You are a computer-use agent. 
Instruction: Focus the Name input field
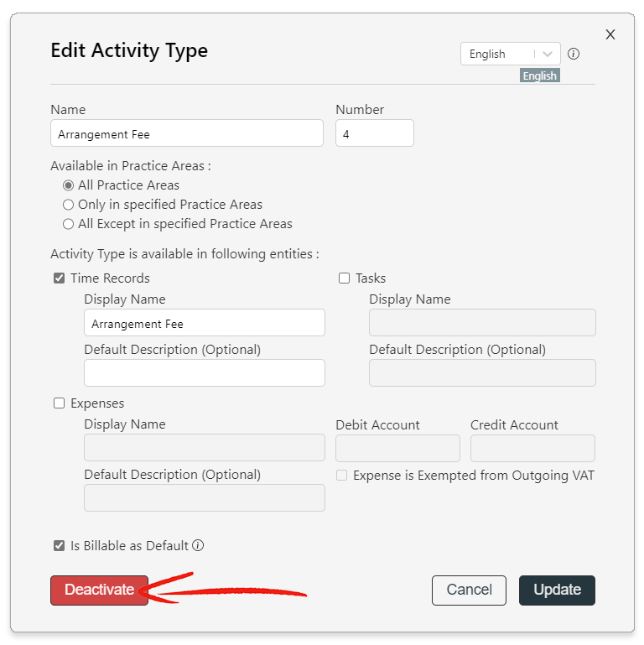coord(187,133)
